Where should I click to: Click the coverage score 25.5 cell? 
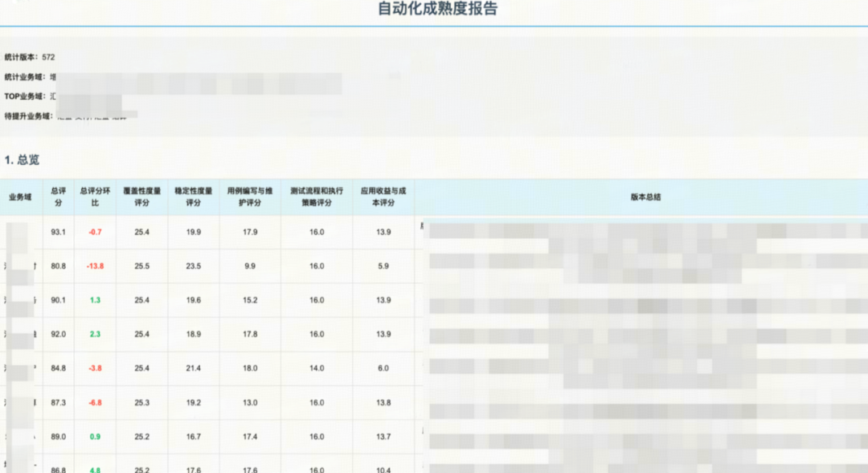tap(141, 266)
